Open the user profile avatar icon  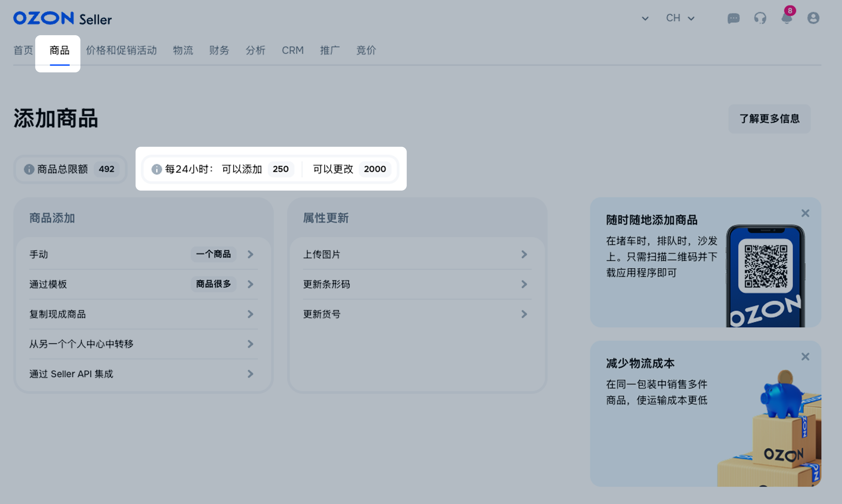pyautogui.click(x=813, y=18)
